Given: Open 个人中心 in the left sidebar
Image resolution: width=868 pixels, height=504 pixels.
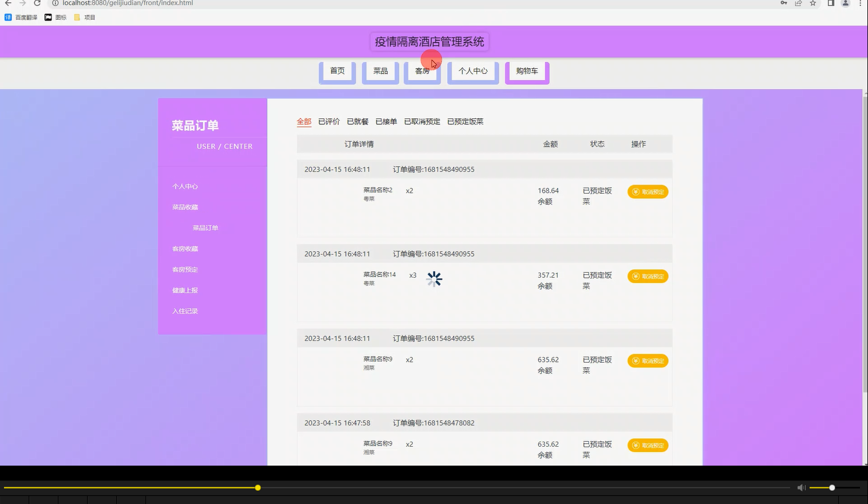Looking at the screenshot, I should click(x=185, y=186).
